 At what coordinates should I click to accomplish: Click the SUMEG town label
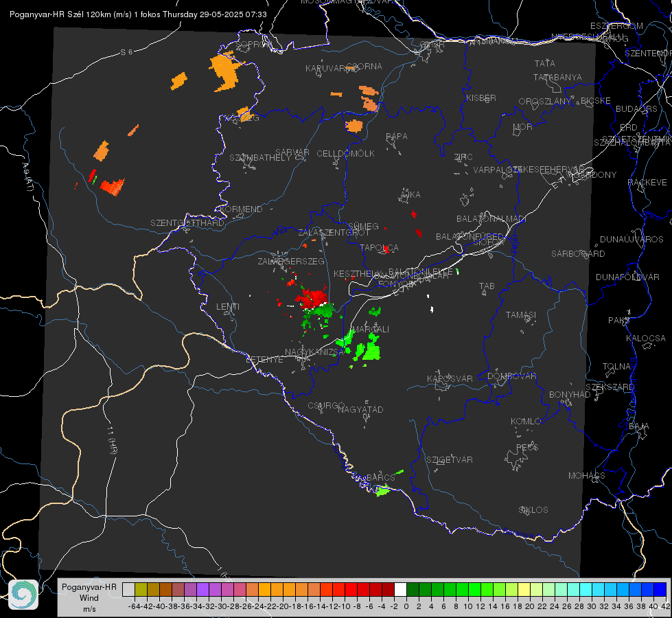tap(363, 227)
